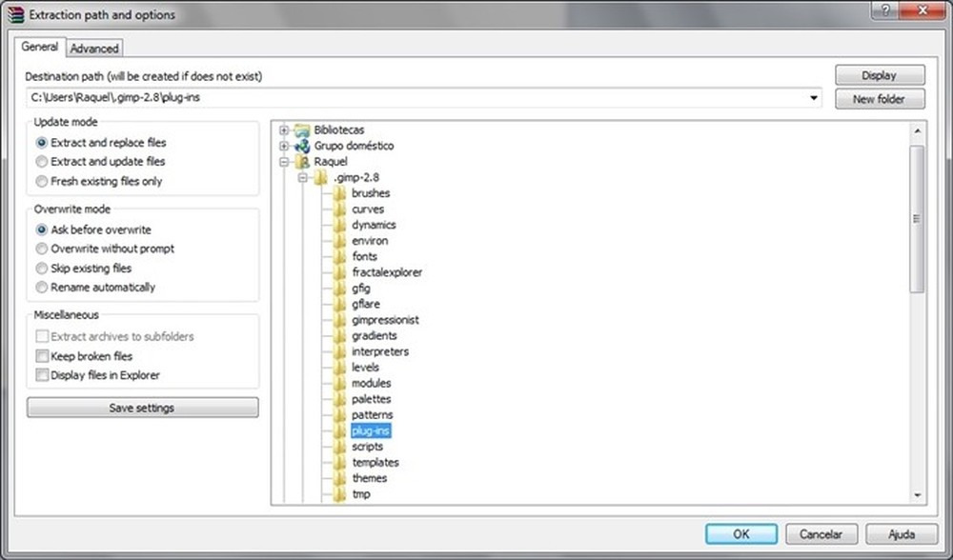The width and height of the screenshot is (953, 560).
Task: Click the scripts folder icon
Action: pyautogui.click(x=339, y=446)
